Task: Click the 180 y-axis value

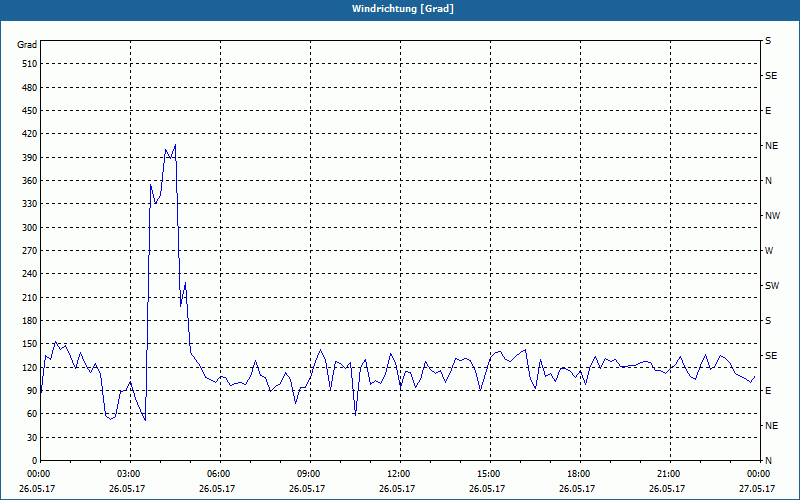Action: tap(29, 320)
